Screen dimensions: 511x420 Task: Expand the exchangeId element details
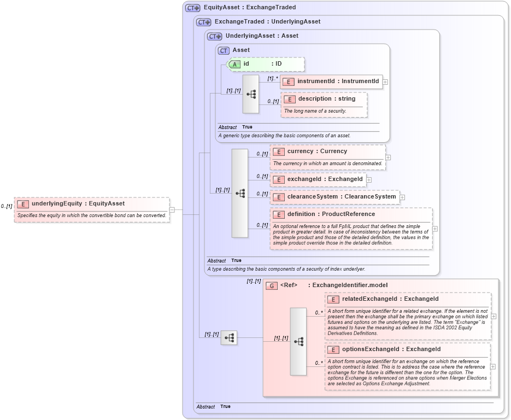369,179
